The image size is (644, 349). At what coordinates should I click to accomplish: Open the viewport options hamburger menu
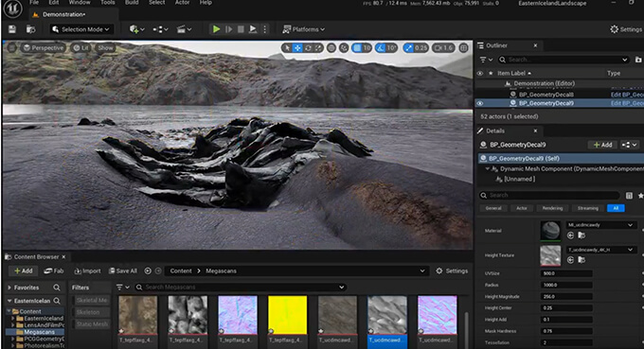11,48
